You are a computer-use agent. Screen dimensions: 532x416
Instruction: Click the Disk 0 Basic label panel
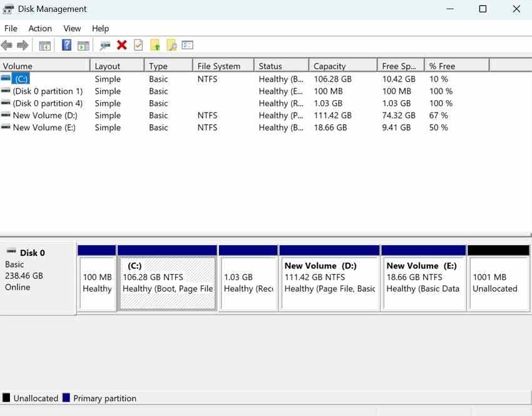click(38, 278)
